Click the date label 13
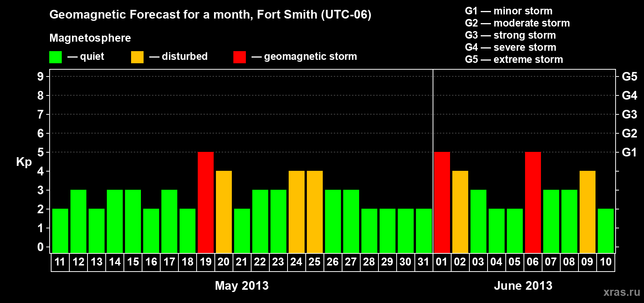This screenshot has height=303, width=644. pyautogui.click(x=97, y=262)
